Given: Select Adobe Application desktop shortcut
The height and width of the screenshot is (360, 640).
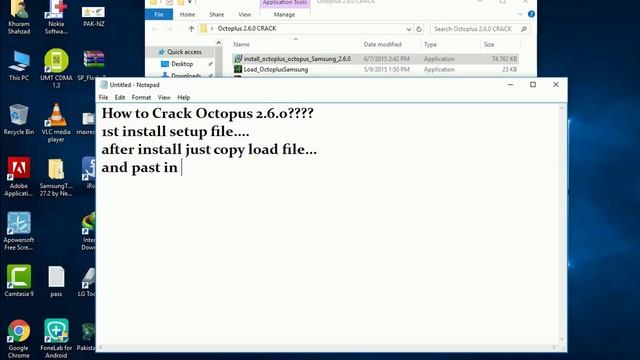Looking at the screenshot, I should point(19,177).
